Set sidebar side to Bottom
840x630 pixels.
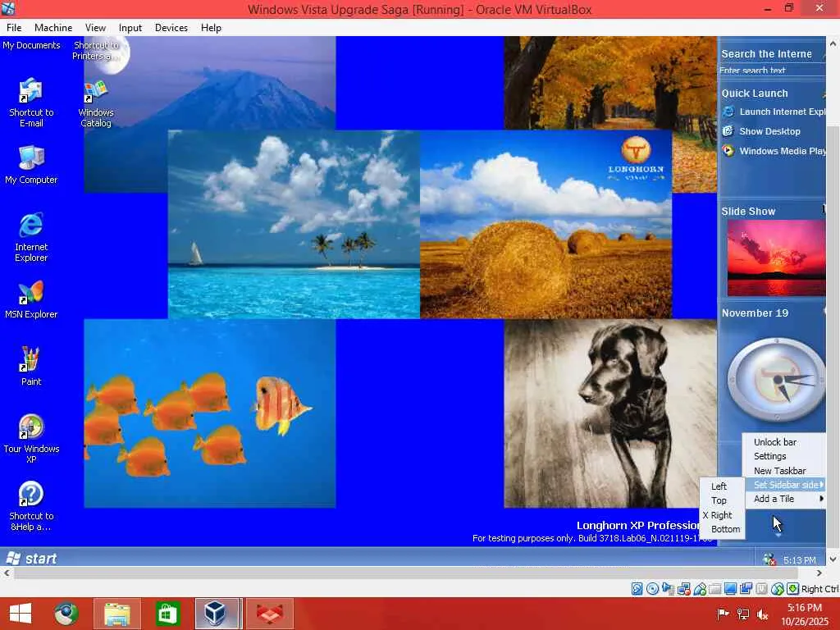pos(722,529)
